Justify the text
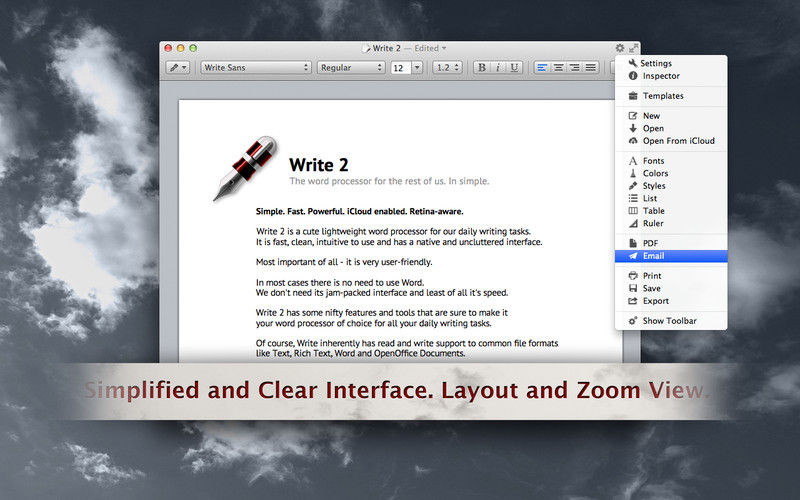The height and width of the screenshot is (500, 800). [591, 67]
